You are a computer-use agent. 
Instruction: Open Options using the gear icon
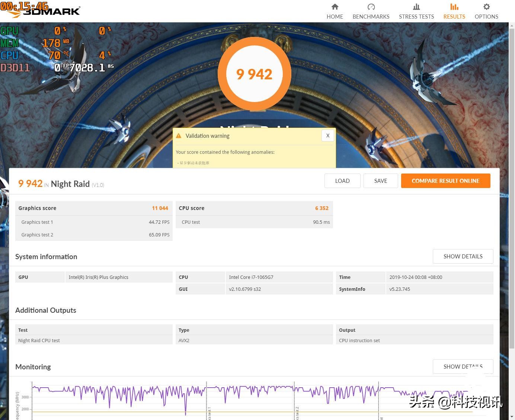point(486,6)
